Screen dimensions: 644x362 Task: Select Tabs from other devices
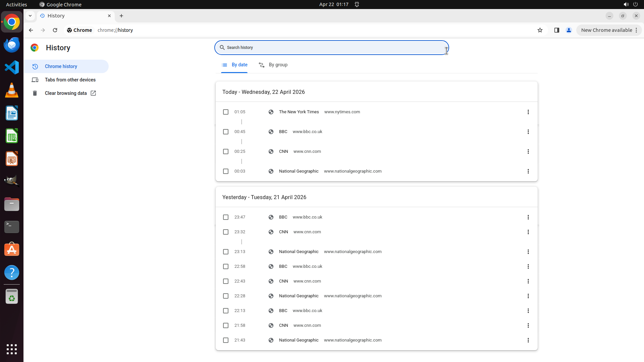click(70, 80)
